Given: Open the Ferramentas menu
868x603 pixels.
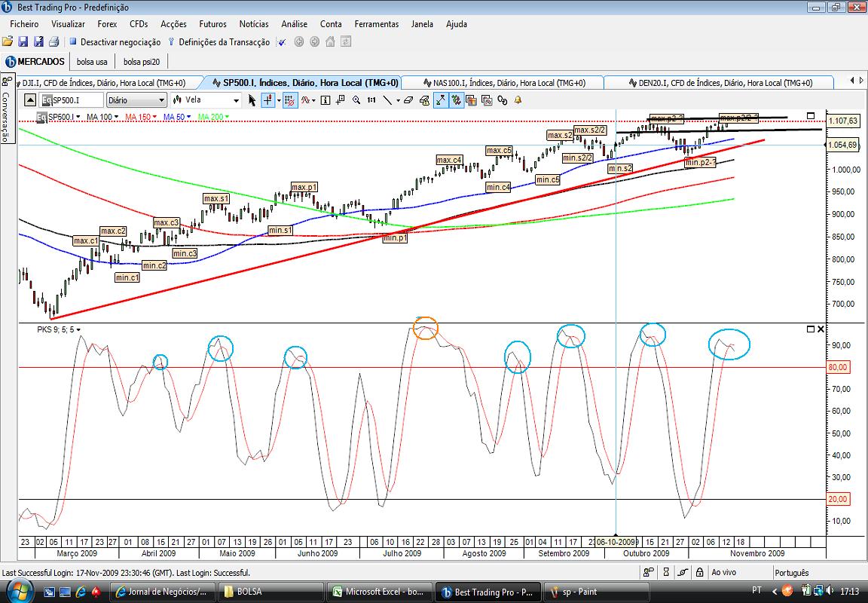Looking at the screenshot, I should (377, 24).
